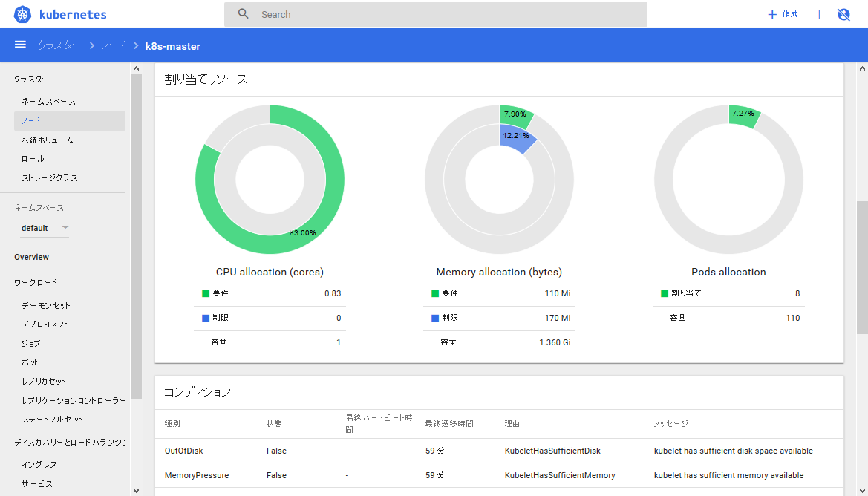868x496 pixels.
Task: Click green 割り当て swatch under Pods allocation
Action: [665, 293]
